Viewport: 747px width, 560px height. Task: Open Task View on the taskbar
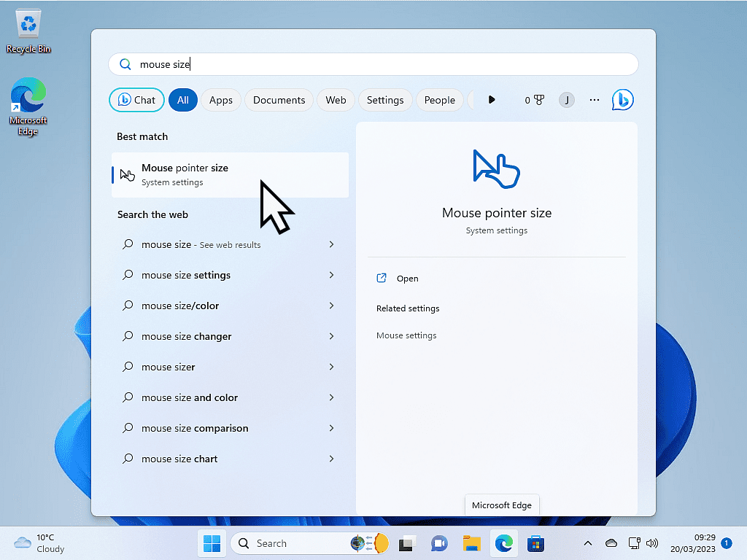click(406, 543)
